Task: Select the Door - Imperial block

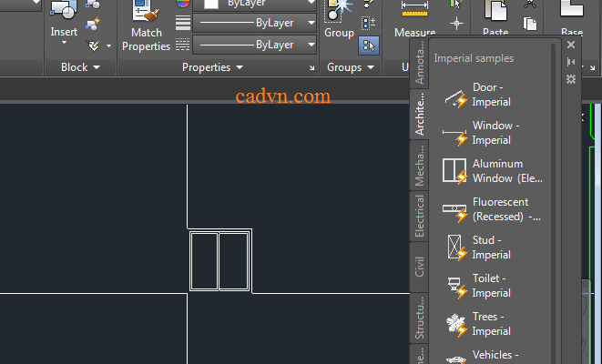Action: pyautogui.click(x=490, y=96)
